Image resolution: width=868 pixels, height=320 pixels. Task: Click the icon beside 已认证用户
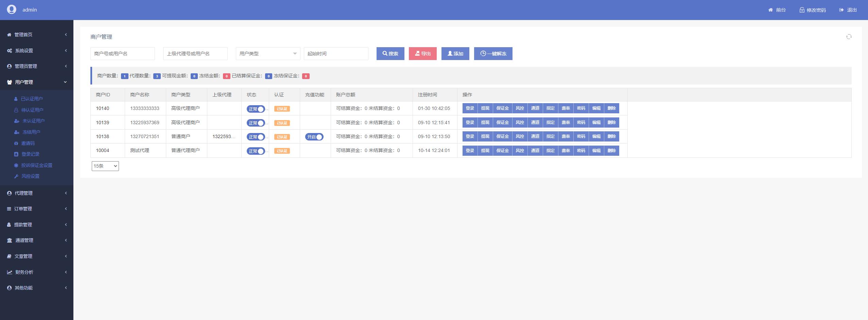(16, 99)
